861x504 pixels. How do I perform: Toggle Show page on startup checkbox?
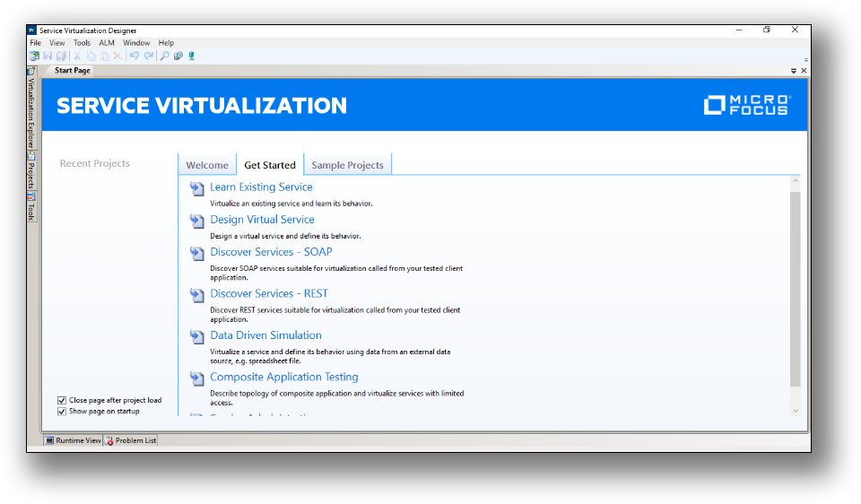point(62,412)
